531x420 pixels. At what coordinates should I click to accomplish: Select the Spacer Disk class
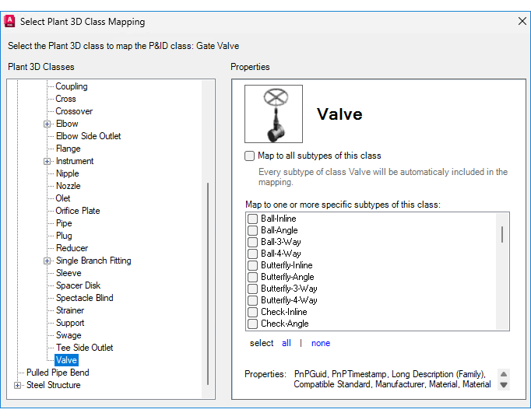click(78, 285)
